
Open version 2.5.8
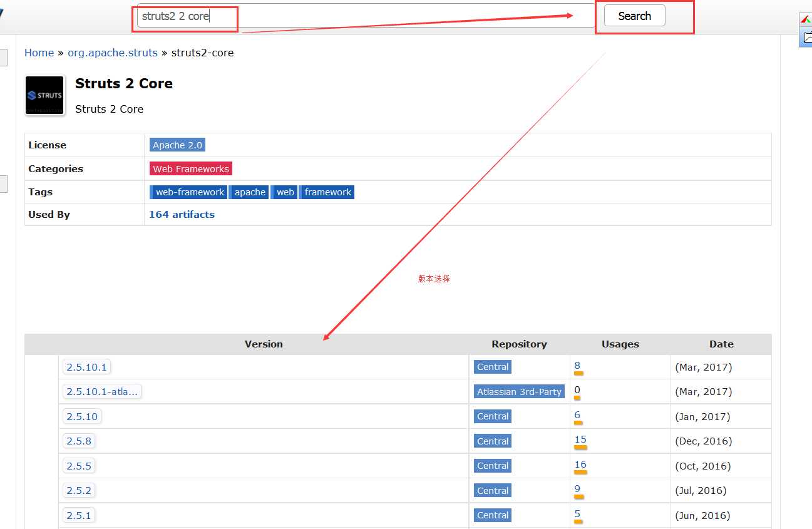point(79,441)
